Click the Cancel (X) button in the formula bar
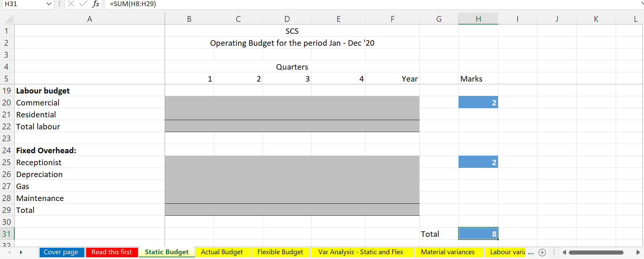Viewport: 644px width, 259px height. point(71,4)
